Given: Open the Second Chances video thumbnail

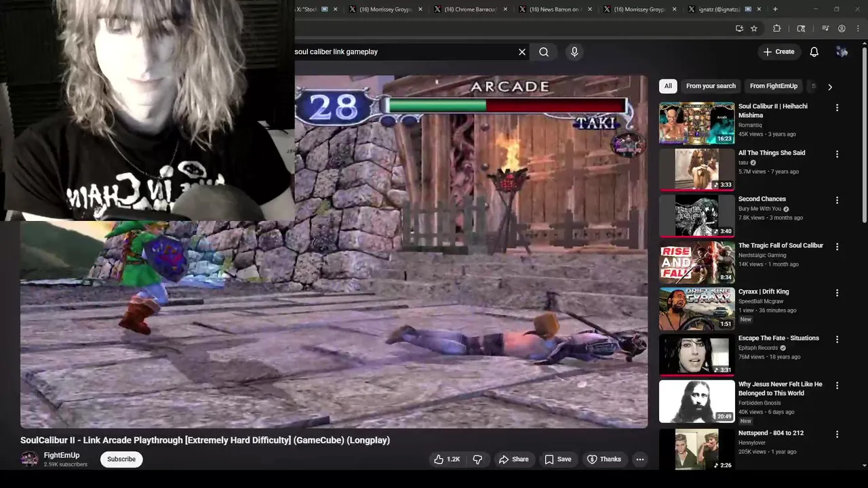Looking at the screenshot, I should (696, 216).
